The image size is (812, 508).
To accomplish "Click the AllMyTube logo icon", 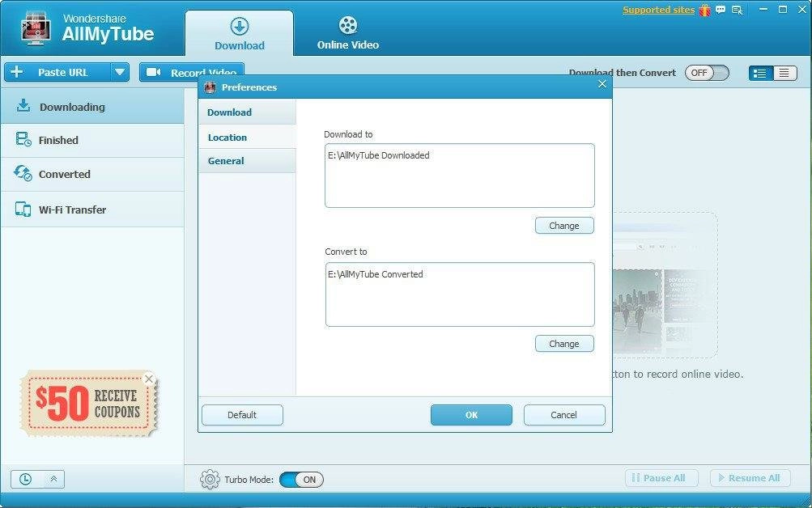I will click(36, 28).
